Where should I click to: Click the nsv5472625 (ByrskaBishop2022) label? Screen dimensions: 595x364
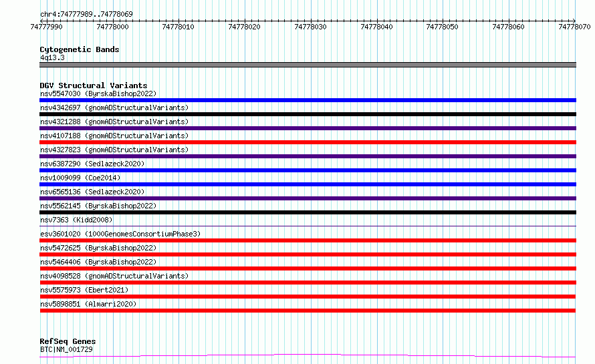tap(98, 248)
